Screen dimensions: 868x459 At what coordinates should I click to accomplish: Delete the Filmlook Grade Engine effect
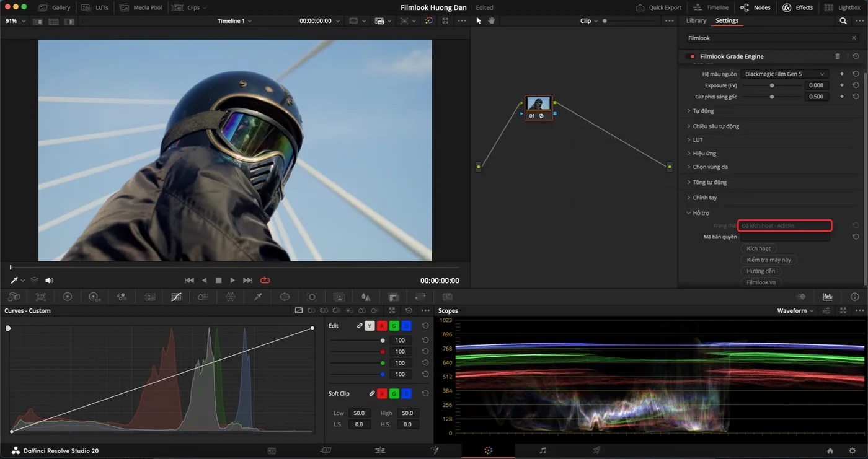point(838,56)
